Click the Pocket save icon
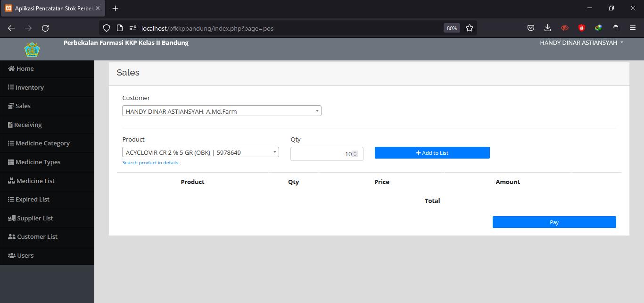 coord(531,28)
